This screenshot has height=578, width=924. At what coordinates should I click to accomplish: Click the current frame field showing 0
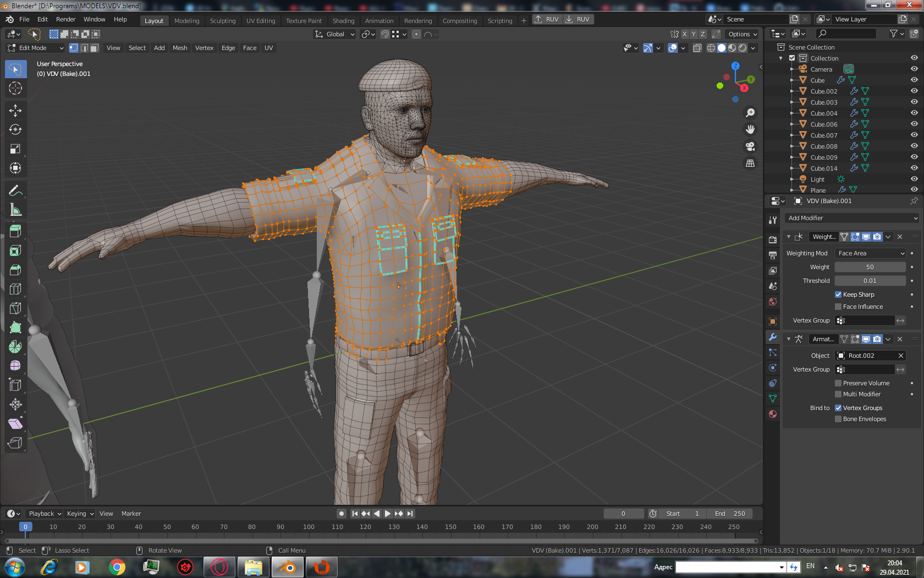[x=623, y=514]
